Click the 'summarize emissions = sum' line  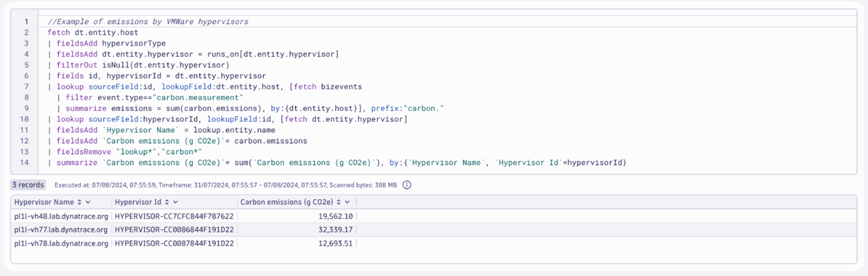tap(251, 108)
